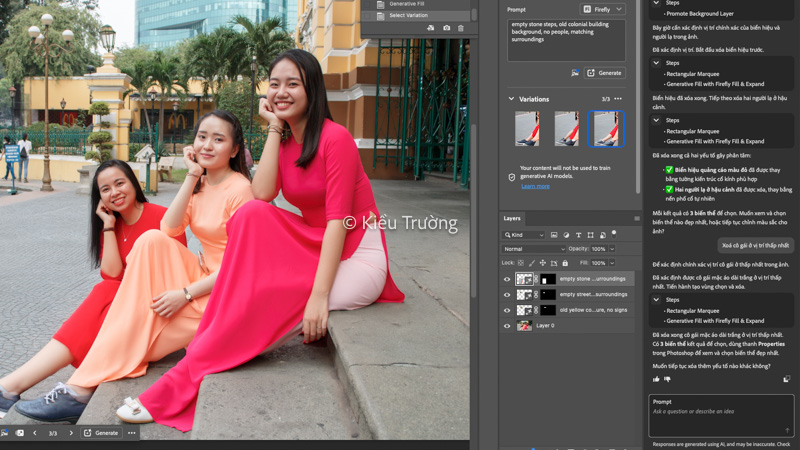The height and width of the screenshot is (450, 800).
Task: Click the lock all padlock icon
Action: pyautogui.click(x=565, y=263)
